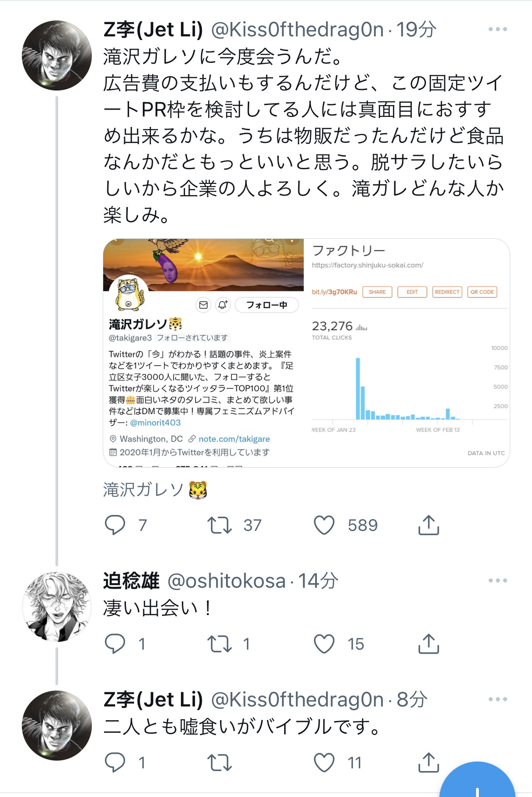Open more options on 迫稔雄's tweet
The height and width of the screenshot is (797, 532).
click(x=497, y=580)
